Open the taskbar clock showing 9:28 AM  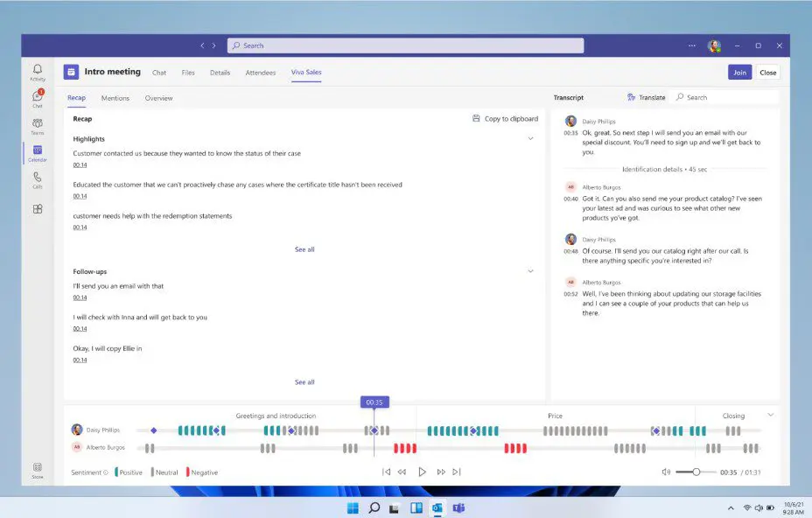pyautogui.click(x=794, y=508)
